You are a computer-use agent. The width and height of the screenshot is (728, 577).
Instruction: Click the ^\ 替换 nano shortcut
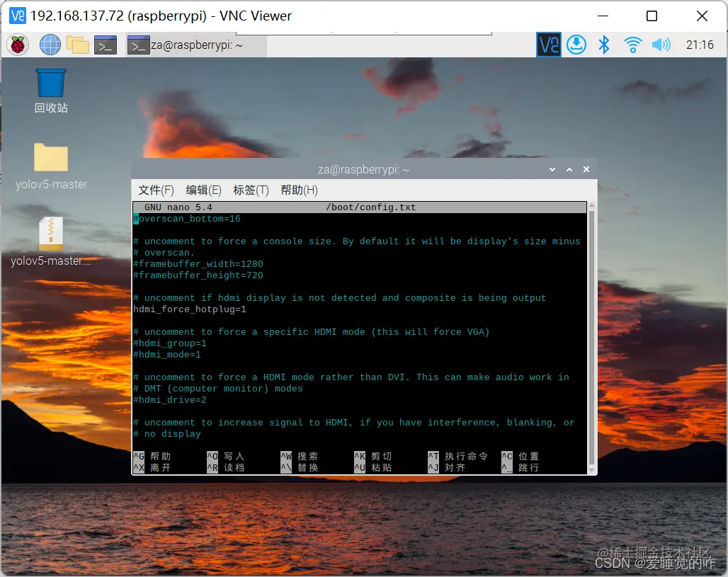click(300, 467)
